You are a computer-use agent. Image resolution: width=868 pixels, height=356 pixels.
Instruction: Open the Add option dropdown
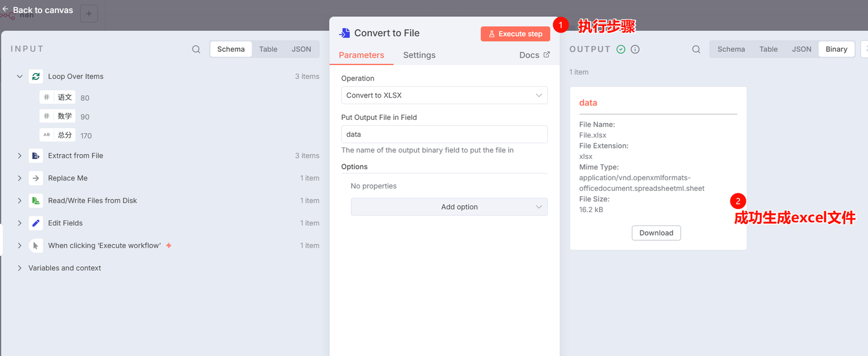449,207
